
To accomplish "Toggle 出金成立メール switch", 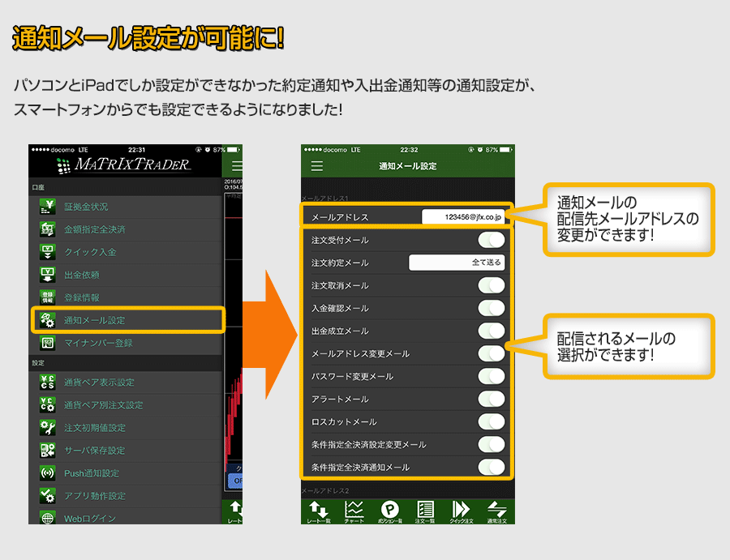I will pos(492,331).
